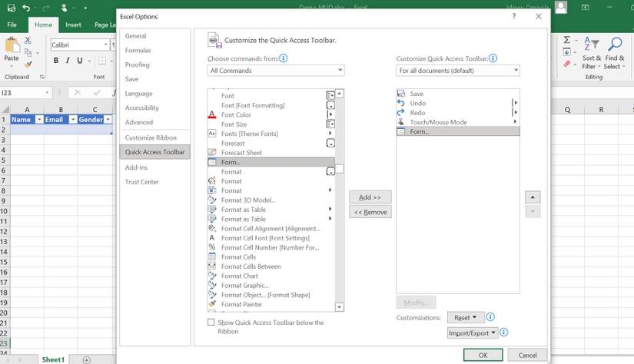Click the Help question mark in Excel Options
Viewport: 634px width, 364px height.
pos(514,16)
